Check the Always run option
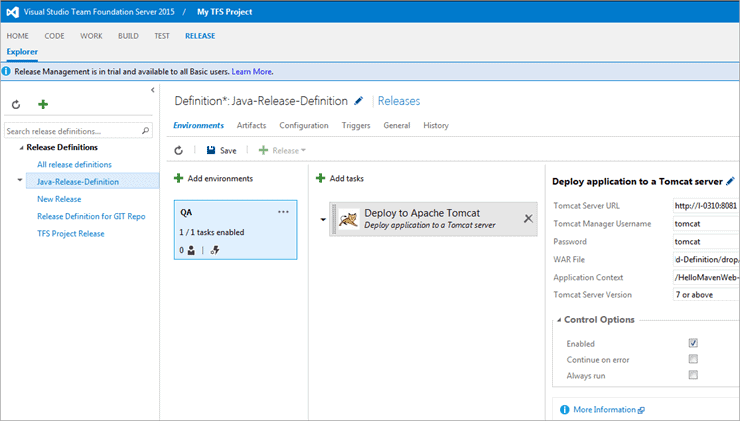The image size is (740, 421). [x=693, y=375]
